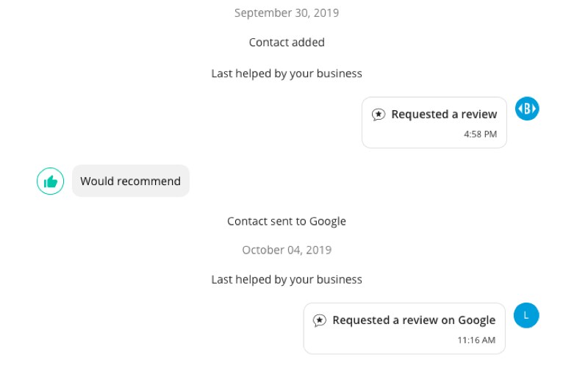Click the green thumbs-up recommend icon

click(50, 181)
